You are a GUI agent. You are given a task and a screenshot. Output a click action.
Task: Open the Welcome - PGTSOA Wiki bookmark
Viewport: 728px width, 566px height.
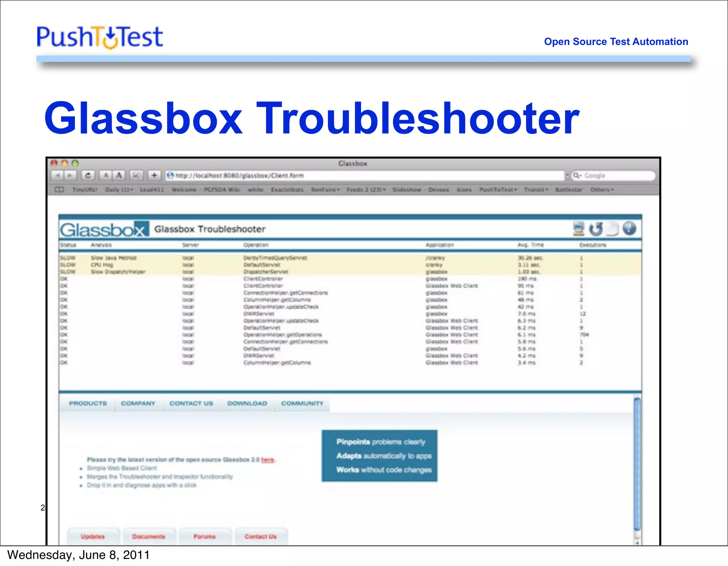(x=205, y=190)
